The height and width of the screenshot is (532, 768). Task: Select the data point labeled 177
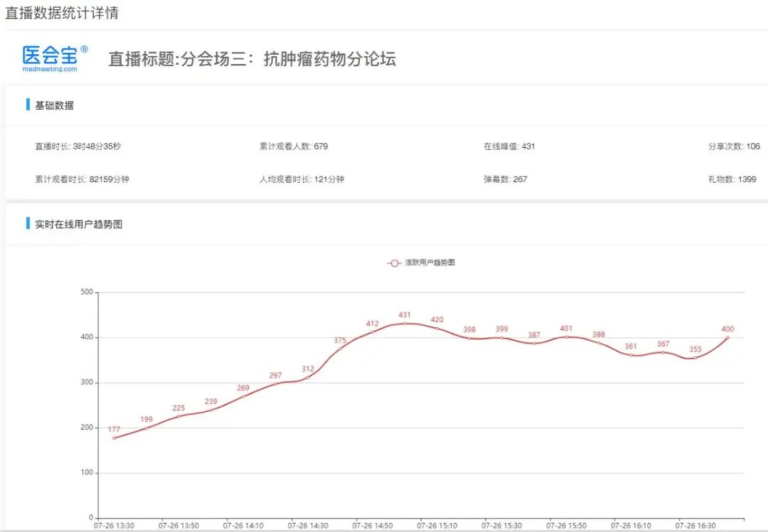[114, 438]
